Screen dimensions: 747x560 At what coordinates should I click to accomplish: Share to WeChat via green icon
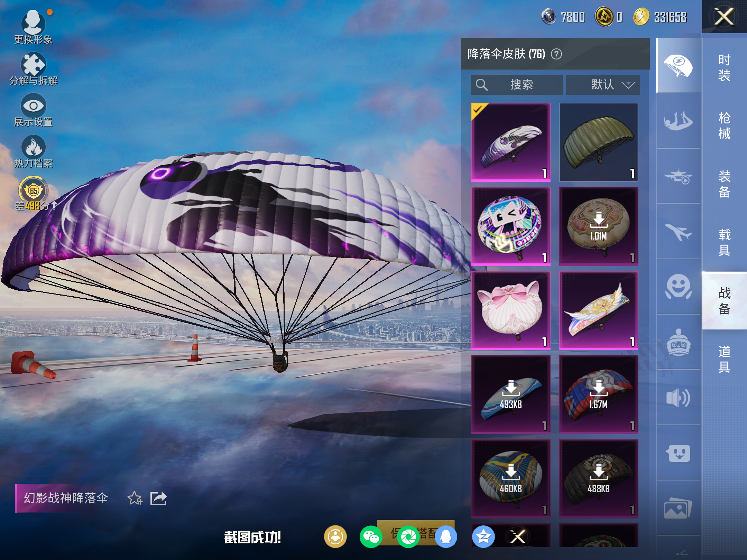click(371, 537)
